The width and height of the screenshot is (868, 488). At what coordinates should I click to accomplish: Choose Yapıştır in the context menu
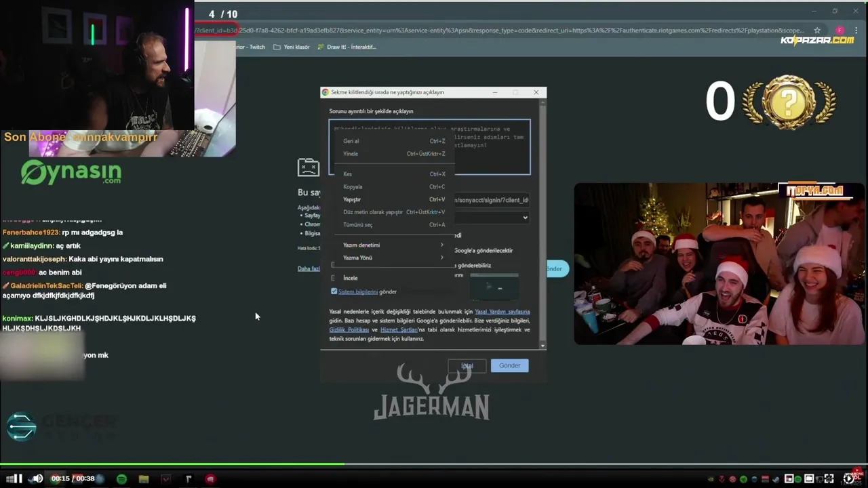(393, 199)
